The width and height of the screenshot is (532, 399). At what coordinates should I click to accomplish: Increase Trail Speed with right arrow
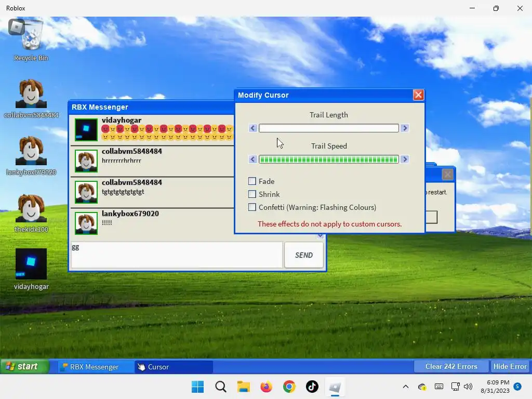pos(404,159)
